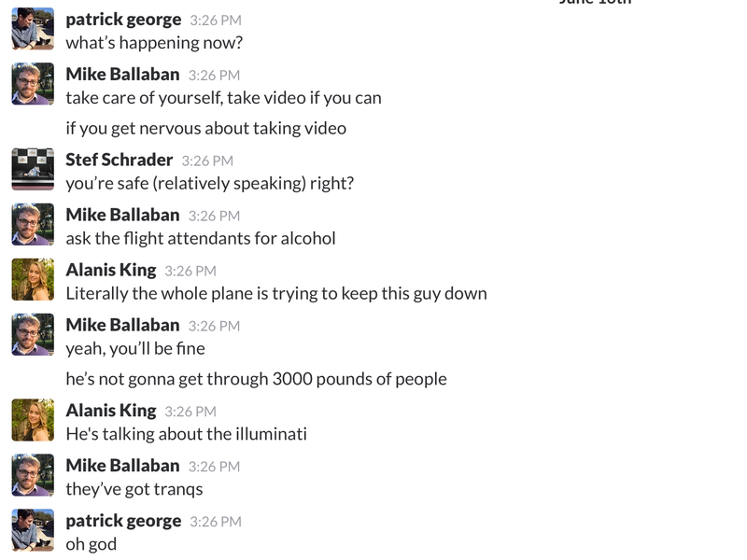Click Alanis King's avatar beside illuminati message
The image size is (747, 560).
click(33, 420)
